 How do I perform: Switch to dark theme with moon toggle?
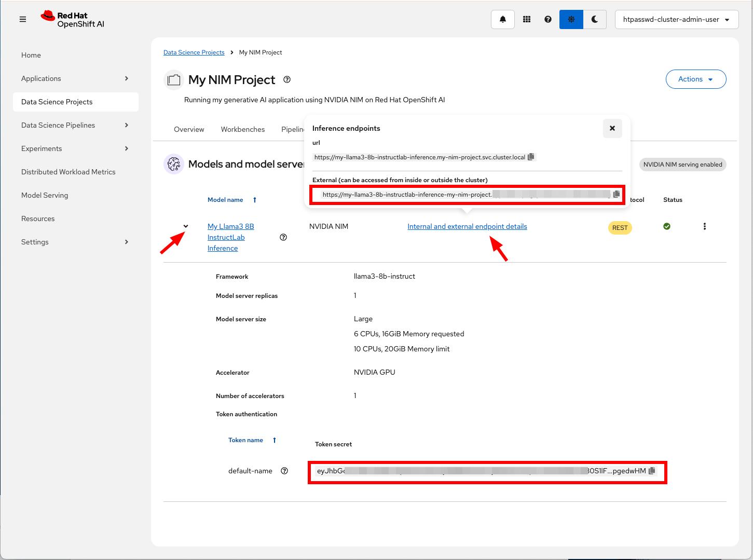[x=595, y=20]
